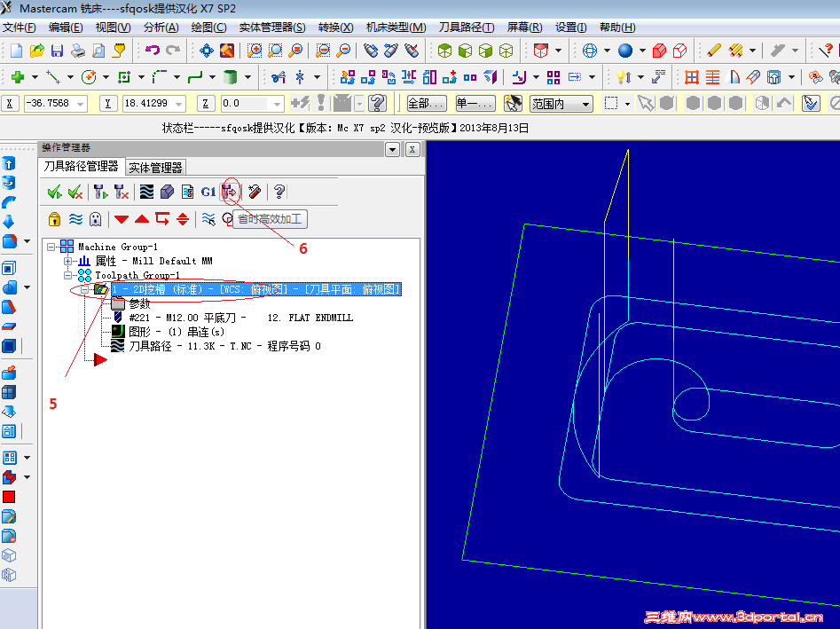The width and height of the screenshot is (840, 629).
Task: Print with the printer icon
Action: 78,51
